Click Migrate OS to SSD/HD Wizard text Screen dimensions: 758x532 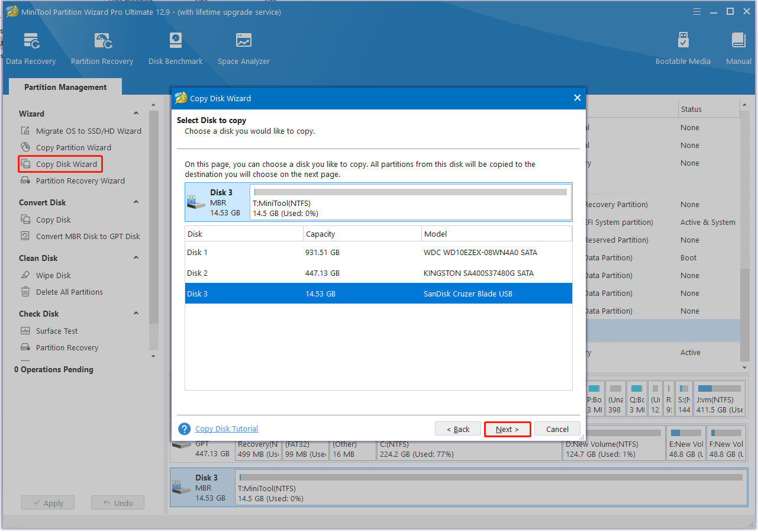coord(89,131)
